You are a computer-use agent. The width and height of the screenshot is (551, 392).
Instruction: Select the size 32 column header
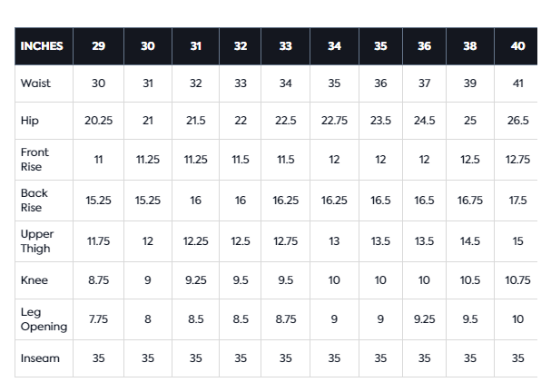(240, 46)
